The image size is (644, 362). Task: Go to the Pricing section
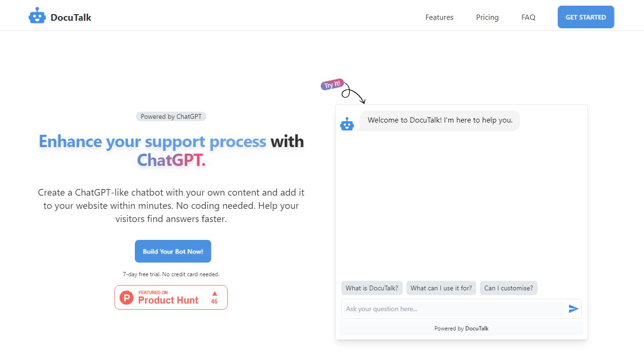487,17
